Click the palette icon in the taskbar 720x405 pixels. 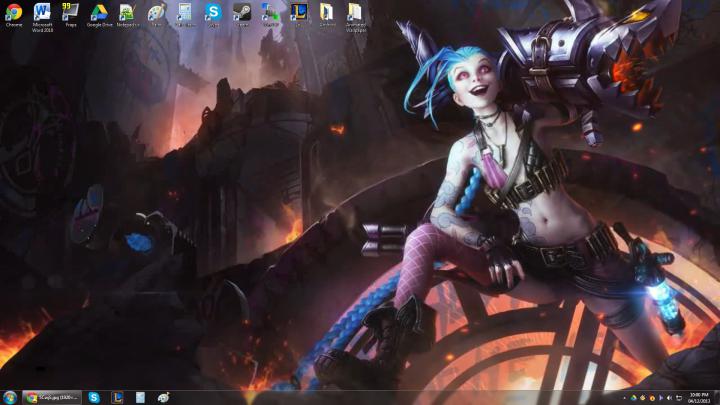click(163, 398)
